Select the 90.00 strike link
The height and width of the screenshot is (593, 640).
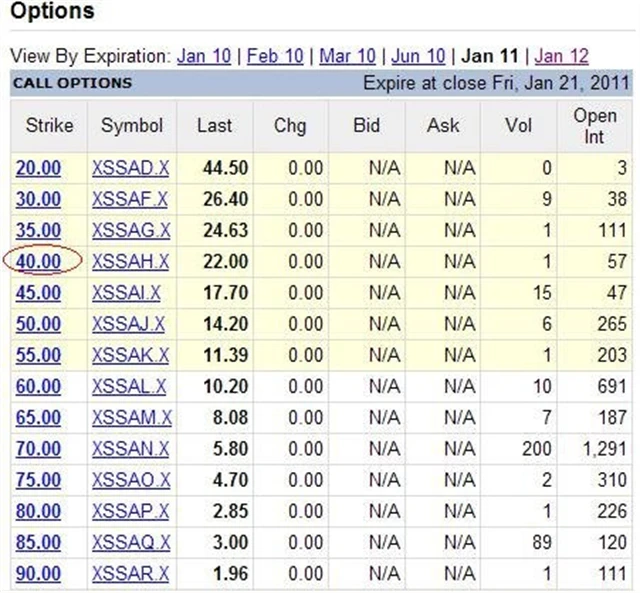[x=38, y=574]
